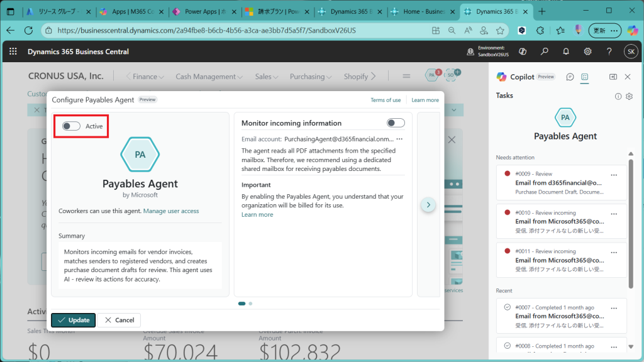The image size is (644, 362).
Task: Click the Help question mark icon
Action: pyautogui.click(x=609, y=52)
